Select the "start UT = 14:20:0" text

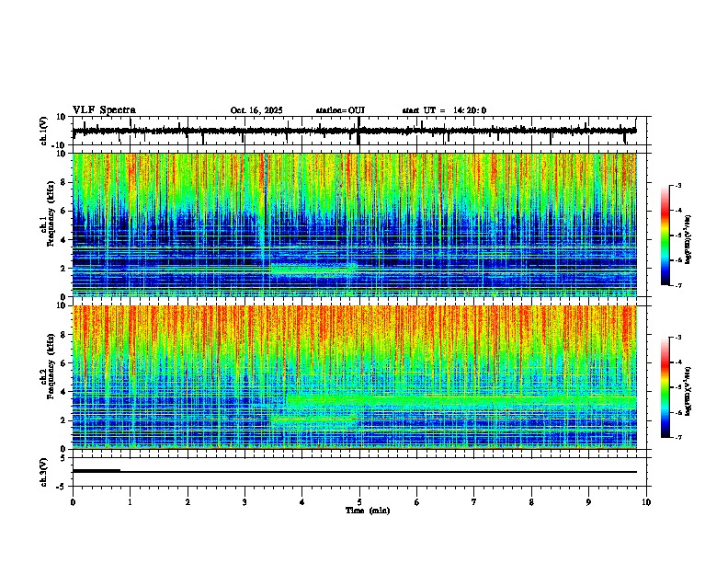(444, 110)
